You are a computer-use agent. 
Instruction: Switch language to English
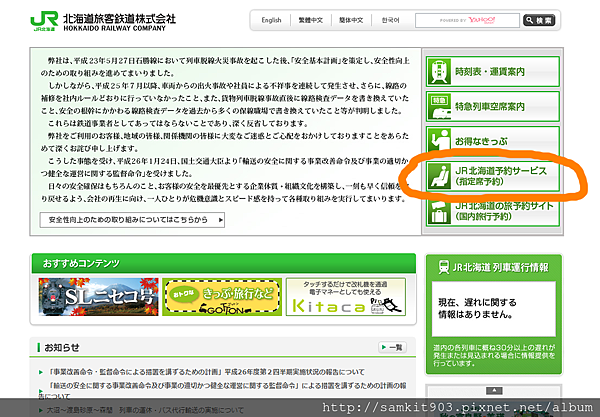(x=271, y=20)
